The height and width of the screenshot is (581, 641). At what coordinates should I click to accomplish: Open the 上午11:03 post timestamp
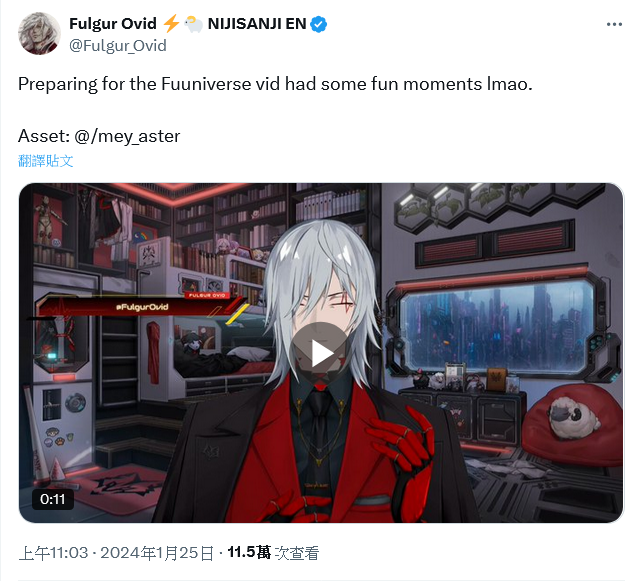53,553
